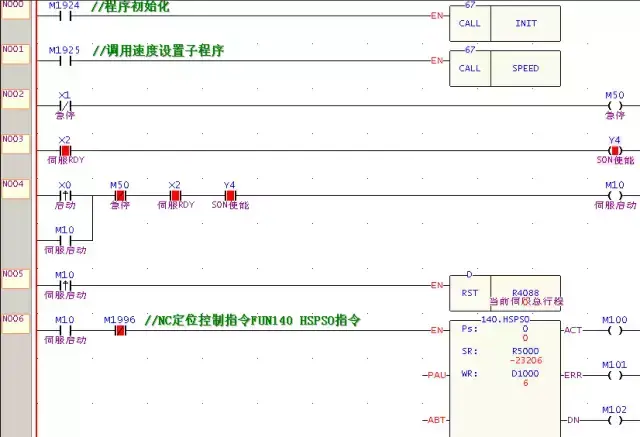The height and width of the screenshot is (437, 640).
Task: Click the X1 normally-closed contact
Action: (x=65, y=106)
